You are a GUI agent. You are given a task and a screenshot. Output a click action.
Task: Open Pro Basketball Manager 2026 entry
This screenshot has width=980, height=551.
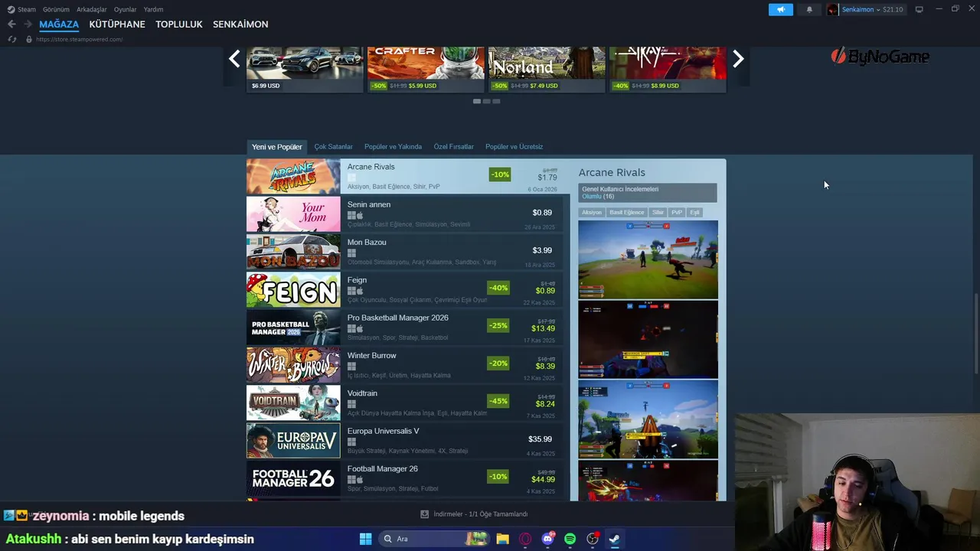point(404,328)
